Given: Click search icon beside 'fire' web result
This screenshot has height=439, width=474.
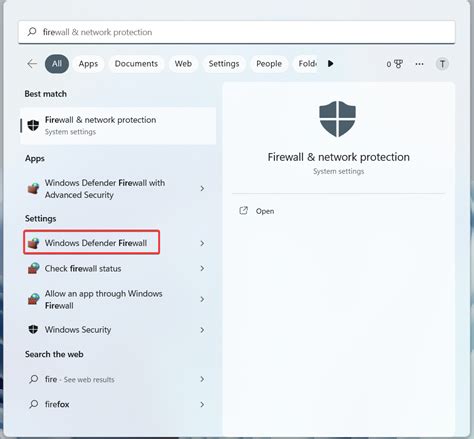Looking at the screenshot, I should [34, 379].
